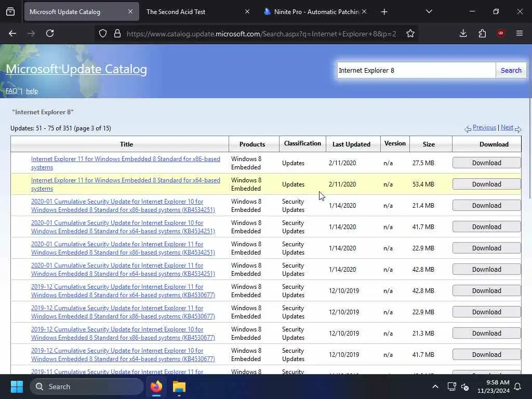
Task: Click the left arrow beside Previous
Action: pyautogui.click(x=468, y=129)
